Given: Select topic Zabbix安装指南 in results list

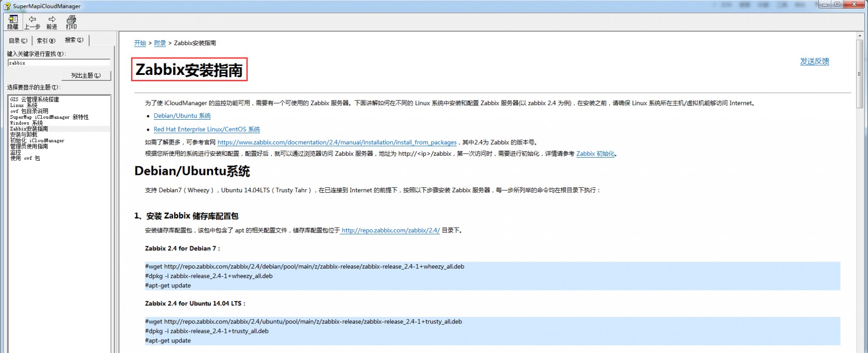Looking at the screenshot, I should click(x=29, y=129).
